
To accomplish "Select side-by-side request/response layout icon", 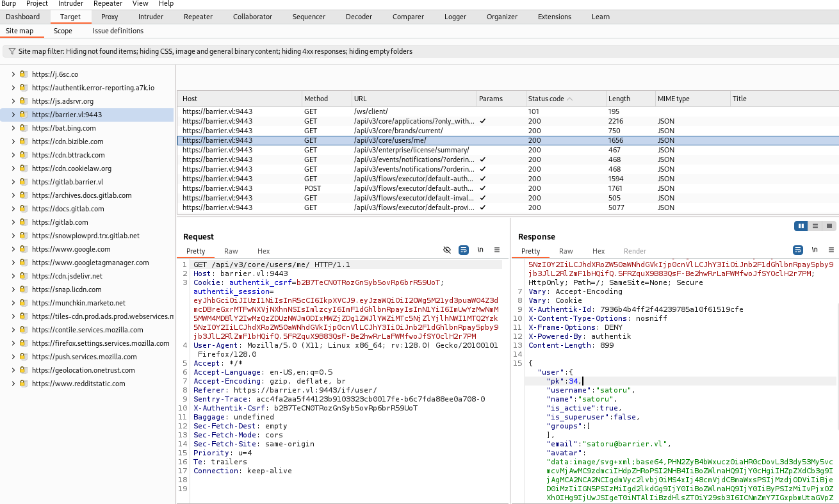I will [801, 226].
